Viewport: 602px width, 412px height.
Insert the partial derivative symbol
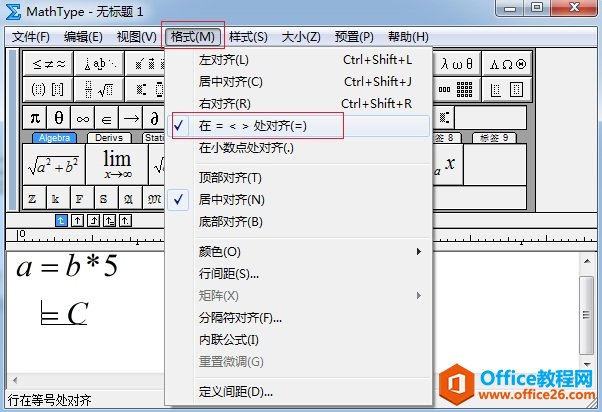tap(154, 118)
